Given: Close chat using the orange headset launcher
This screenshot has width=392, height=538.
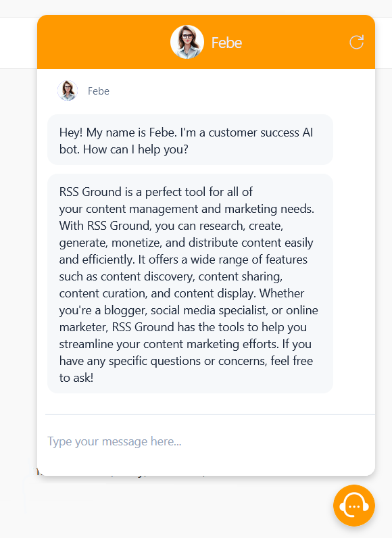Looking at the screenshot, I should click(354, 506).
